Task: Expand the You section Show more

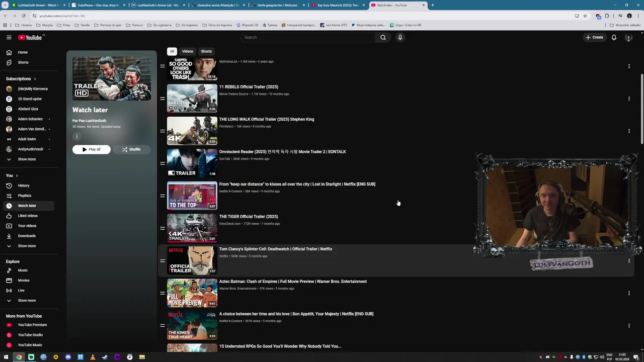Action: [27, 246]
